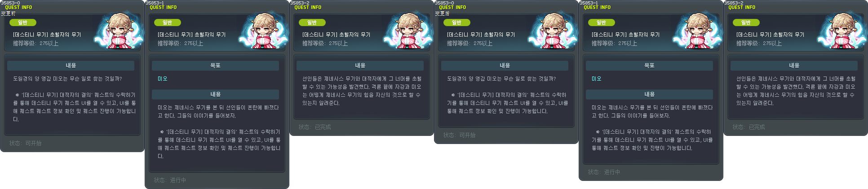Click the Mio portrait in the leftmost 进行中 quest panel
The height and width of the screenshot is (189, 868).
263,31
